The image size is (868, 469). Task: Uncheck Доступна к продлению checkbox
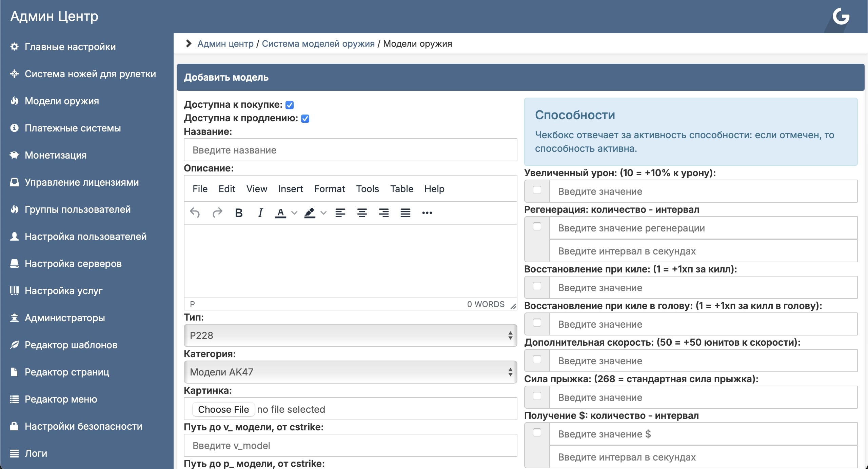pyautogui.click(x=305, y=119)
